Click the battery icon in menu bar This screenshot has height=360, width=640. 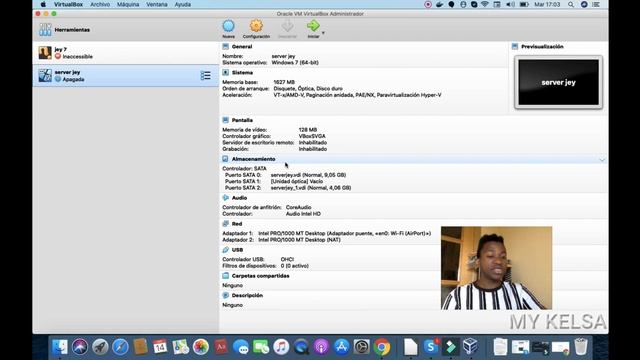[524, 4]
